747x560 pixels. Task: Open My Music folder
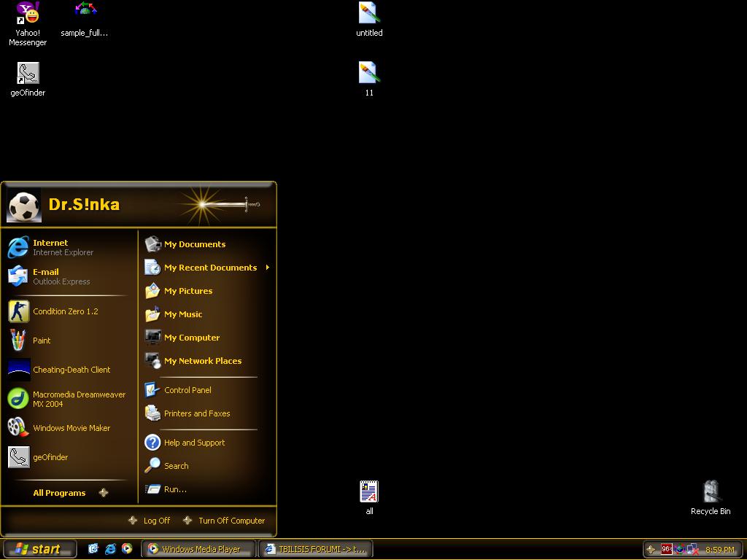coord(208,314)
